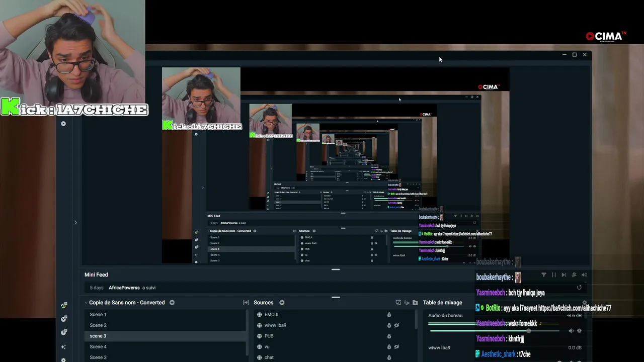
Task: Click the screen/device icon in Sources header
Action: click(398, 303)
